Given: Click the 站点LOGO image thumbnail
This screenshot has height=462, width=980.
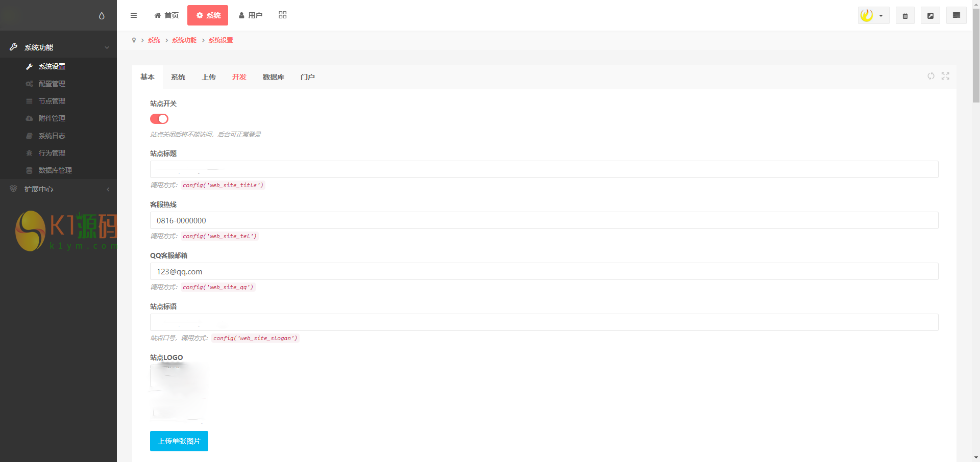Looking at the screenshot, I should (x=179, y=393).
